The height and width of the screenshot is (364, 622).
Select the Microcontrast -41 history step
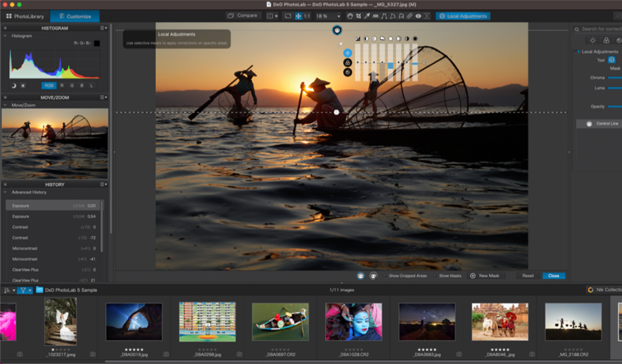(x=53, y=259)
